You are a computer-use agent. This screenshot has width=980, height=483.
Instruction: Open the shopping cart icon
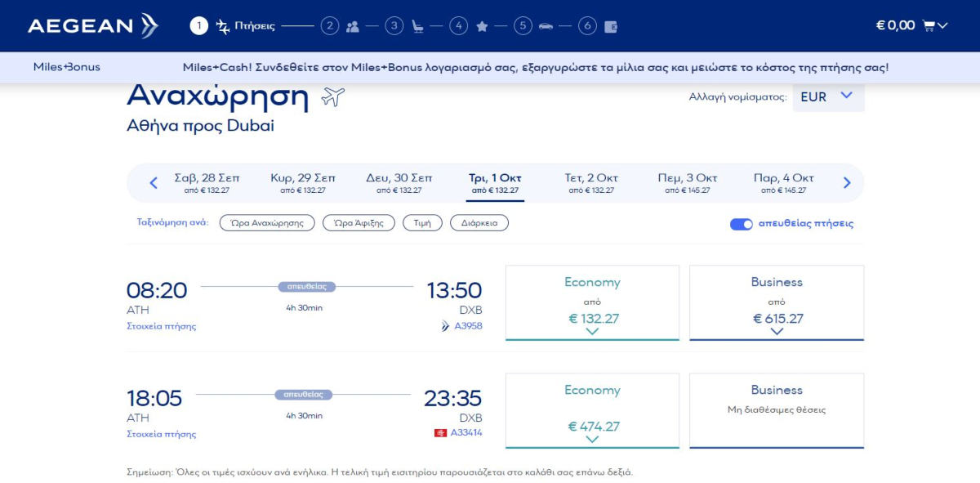pyautogui.click(x=929, y=25)
